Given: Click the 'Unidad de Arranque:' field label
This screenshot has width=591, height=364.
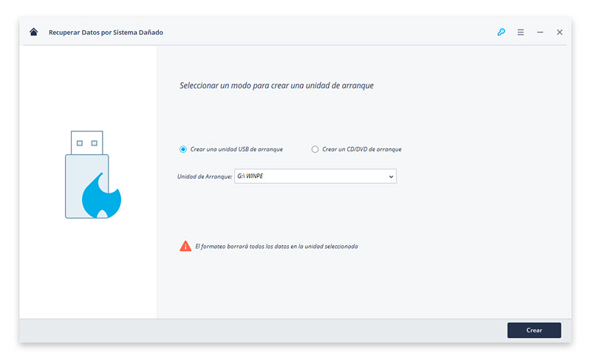Looking at the screenshot, I should pos(205,176).
